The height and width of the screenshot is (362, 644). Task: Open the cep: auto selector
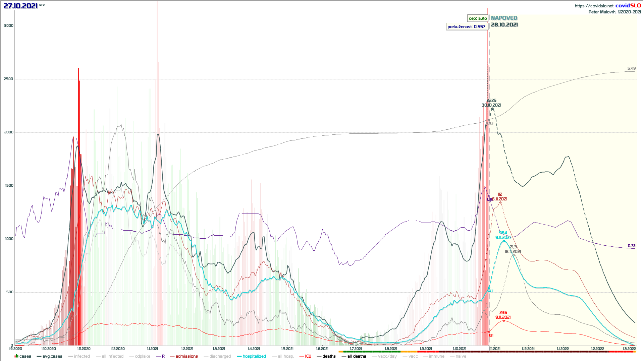click(478, 18)
